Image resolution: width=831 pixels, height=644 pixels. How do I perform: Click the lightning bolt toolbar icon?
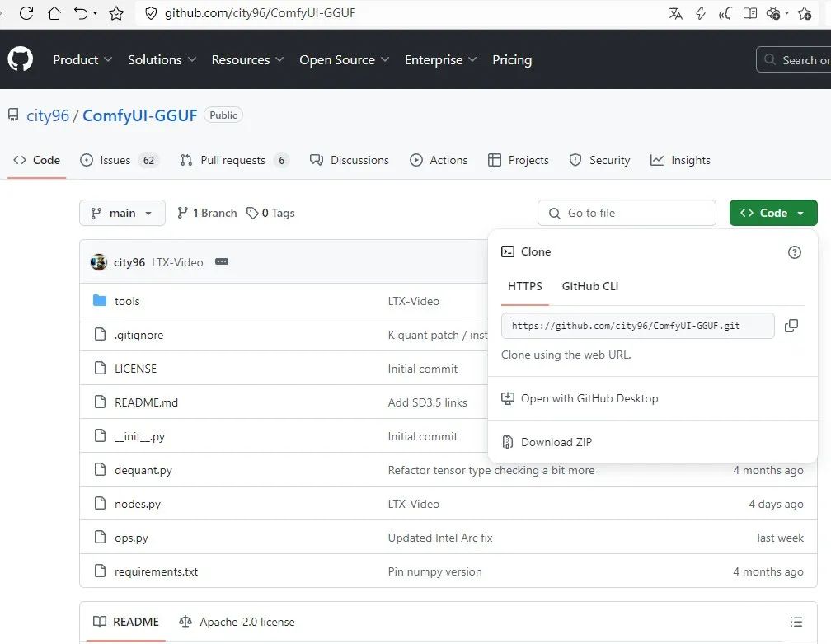[701, 13]
